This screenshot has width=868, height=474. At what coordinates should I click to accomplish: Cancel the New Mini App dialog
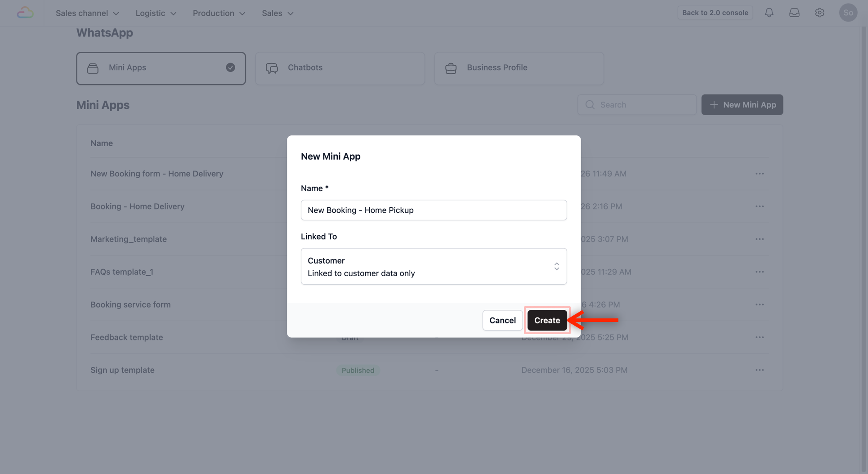(x=502, y=320)
